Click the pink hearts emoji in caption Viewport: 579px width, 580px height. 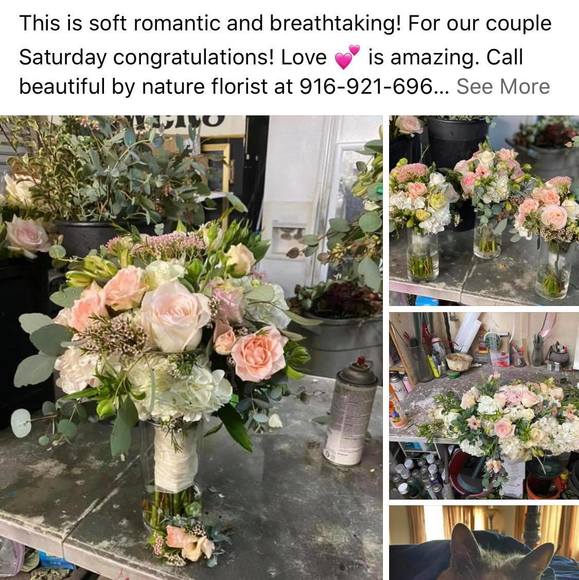[x=347, y=58]
